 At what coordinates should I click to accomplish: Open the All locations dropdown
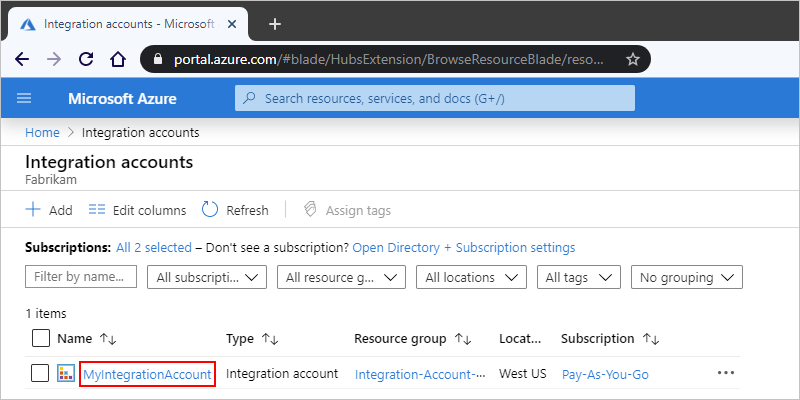point(471,277)
